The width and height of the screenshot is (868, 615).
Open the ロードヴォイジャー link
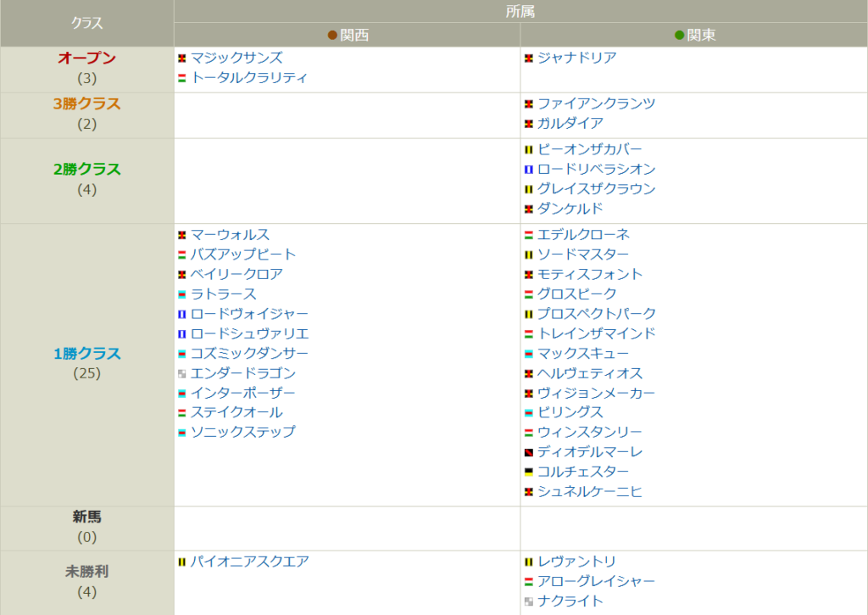[x=249, y=314]
